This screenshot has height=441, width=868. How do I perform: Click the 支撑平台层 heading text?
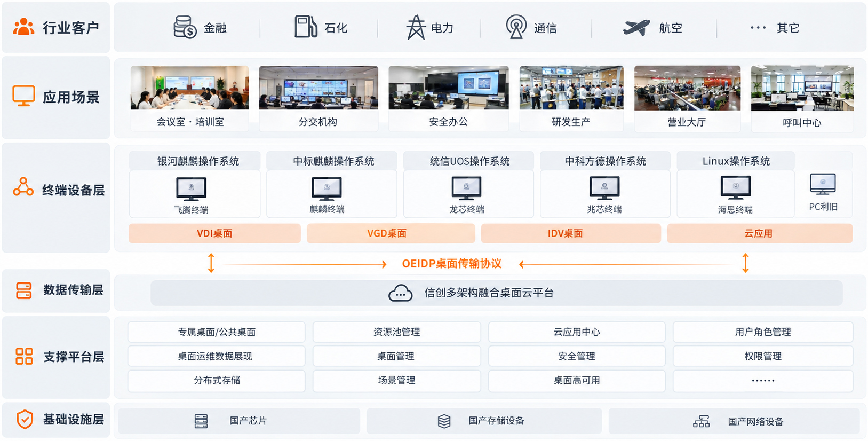pyautogui.click(x=74, y=357)
